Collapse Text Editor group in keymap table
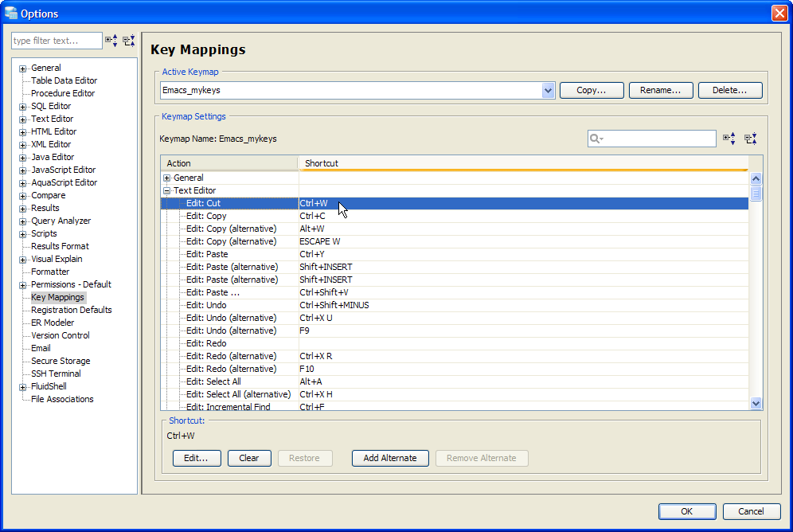793x532 pixels. tap(167, 190)
